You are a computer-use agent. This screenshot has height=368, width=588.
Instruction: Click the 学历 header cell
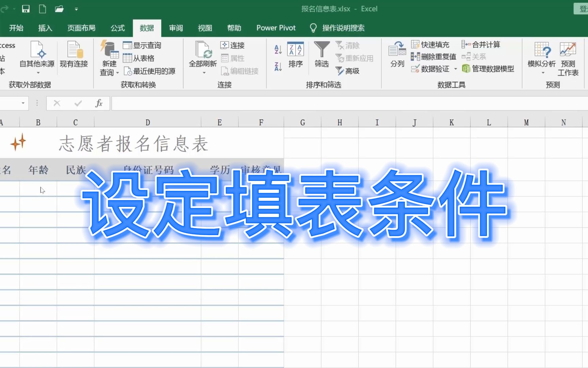point(219,170)
